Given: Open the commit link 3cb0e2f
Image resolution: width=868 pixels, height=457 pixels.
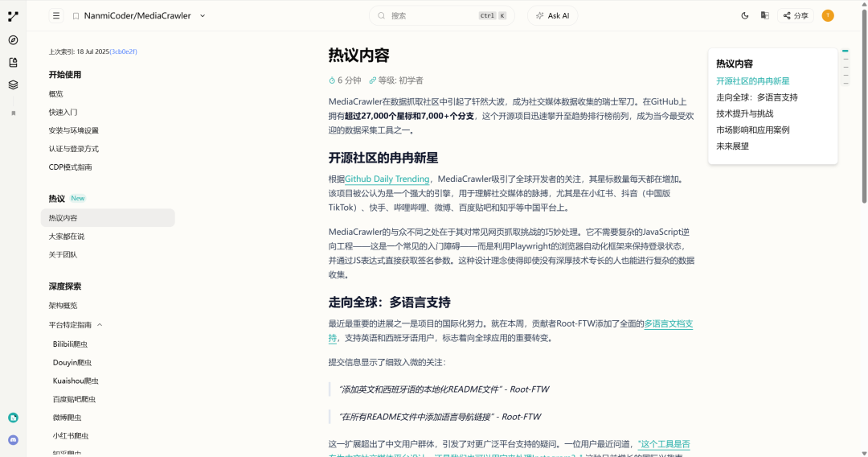Looking at the screenshot, I should pos(124,51).
